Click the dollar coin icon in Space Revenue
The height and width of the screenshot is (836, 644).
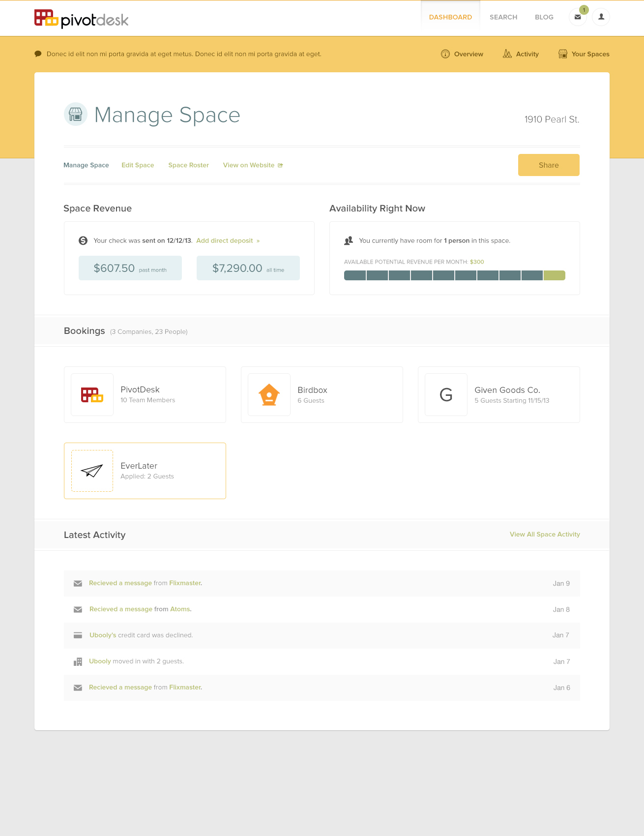(83, 240)
